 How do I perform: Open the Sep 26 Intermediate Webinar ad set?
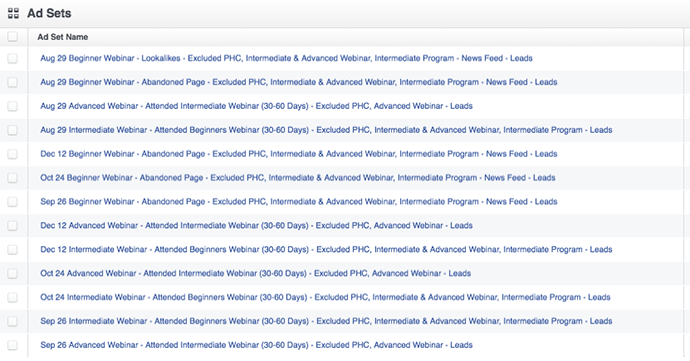click(x=326, y=321)
